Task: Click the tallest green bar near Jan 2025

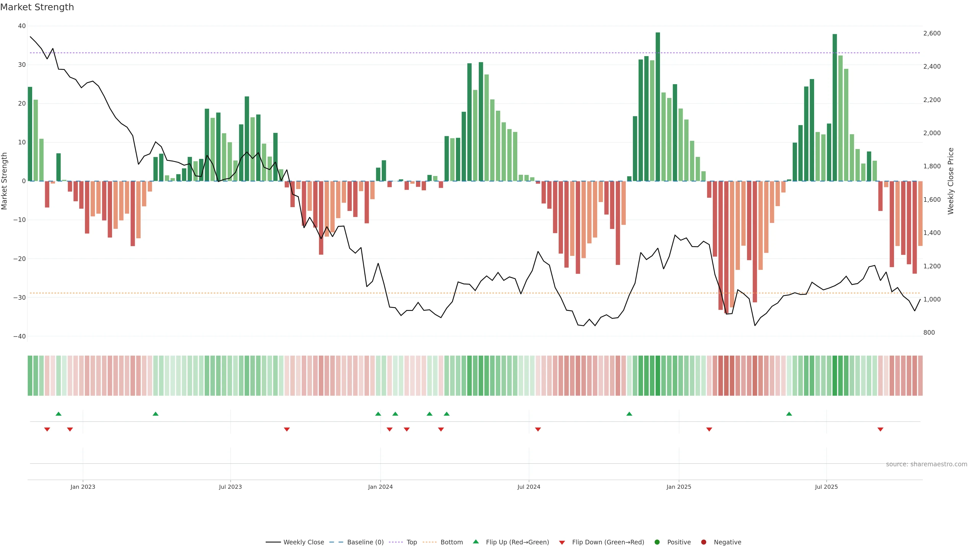Action: coord(658,106)
